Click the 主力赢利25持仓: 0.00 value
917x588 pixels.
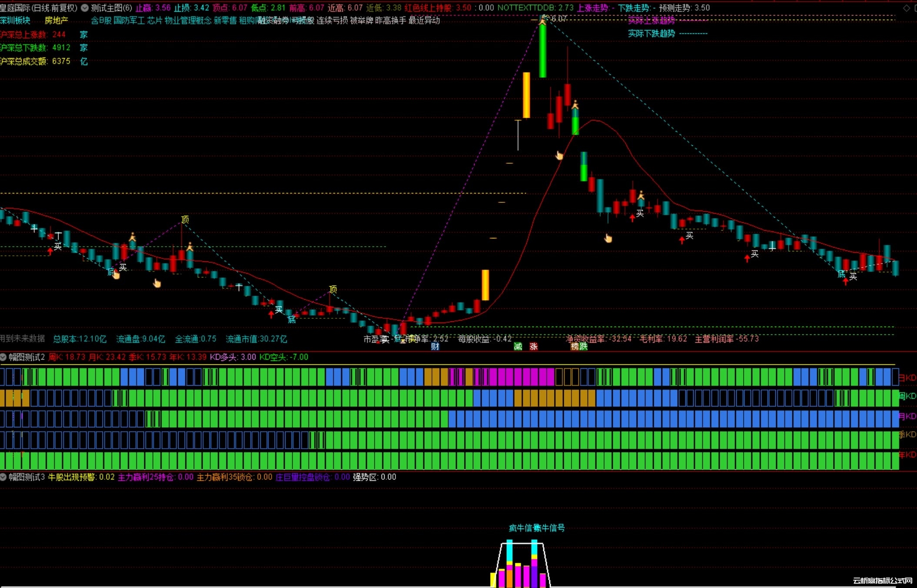[156, 477]
